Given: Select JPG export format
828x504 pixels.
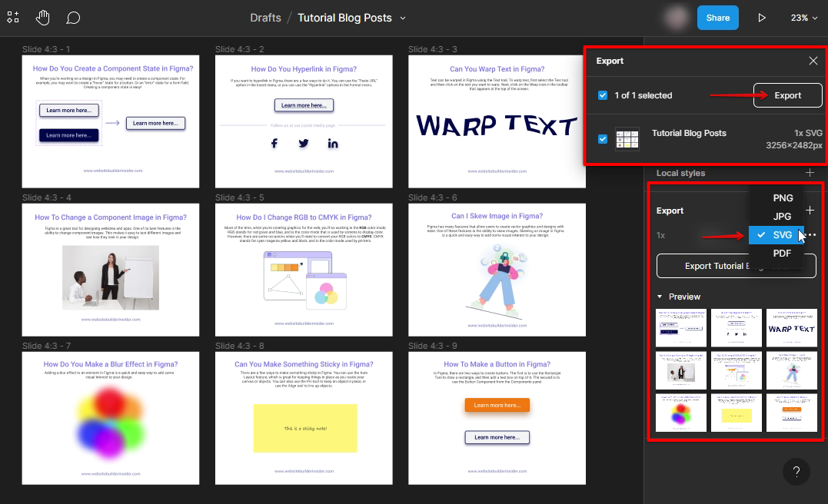Looking at the screenshot, I should tap(782, 217).
